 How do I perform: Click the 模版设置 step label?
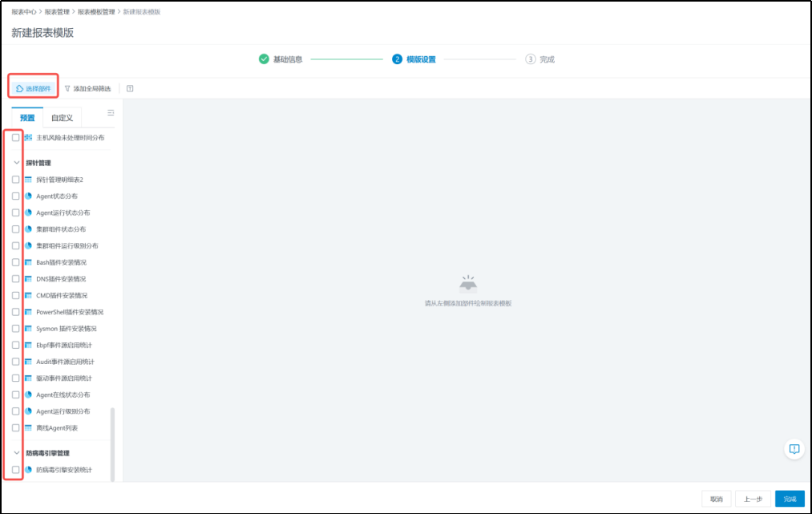[x=421, y=59]
